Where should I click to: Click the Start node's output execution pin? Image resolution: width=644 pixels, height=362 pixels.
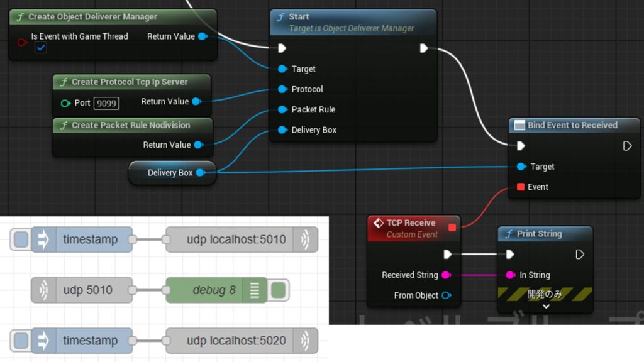click(424, 48)
